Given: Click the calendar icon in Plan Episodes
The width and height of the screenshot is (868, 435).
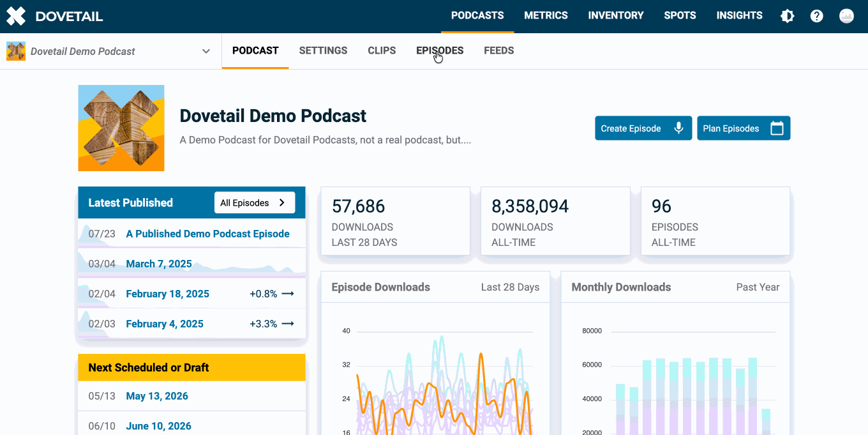Looking at the screenshot, I should click(x=777, y=128).
